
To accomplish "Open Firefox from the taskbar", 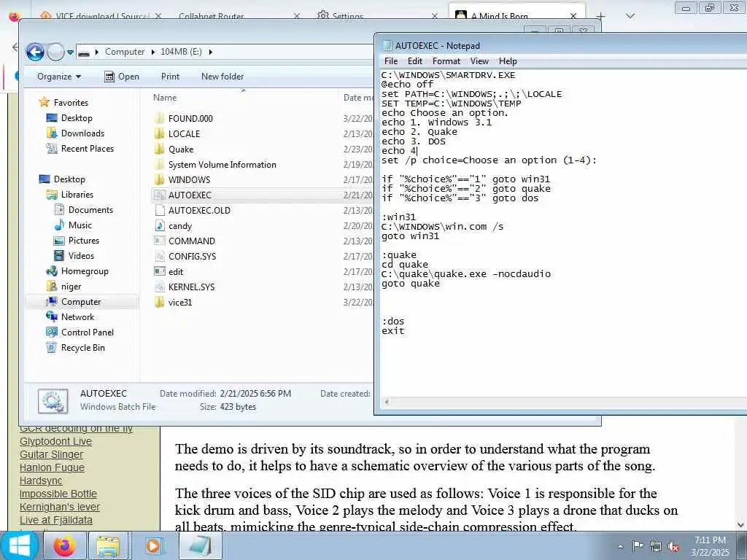I will click(64, 545).
